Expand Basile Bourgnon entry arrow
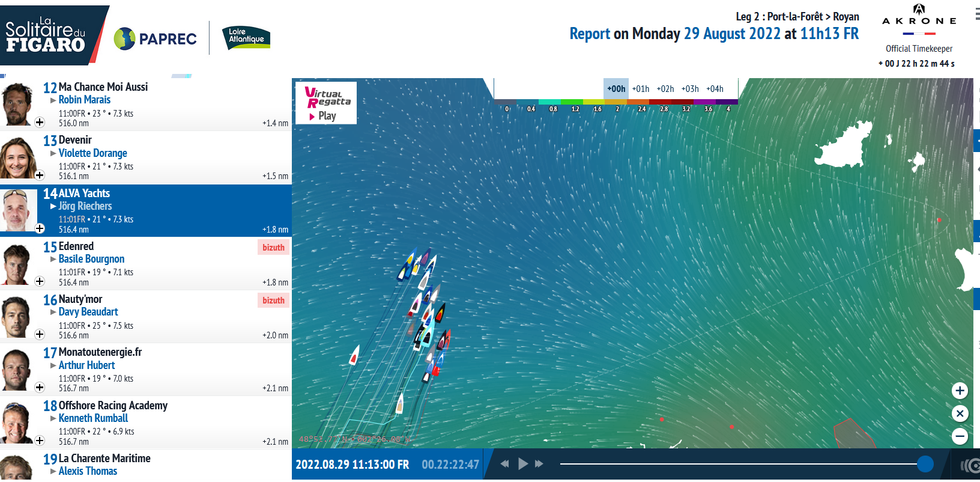This screenshot has width=980, height=482. pos(53,259)
